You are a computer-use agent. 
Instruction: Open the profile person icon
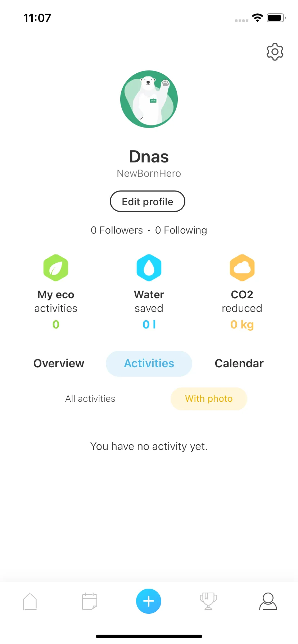point(268,601)
